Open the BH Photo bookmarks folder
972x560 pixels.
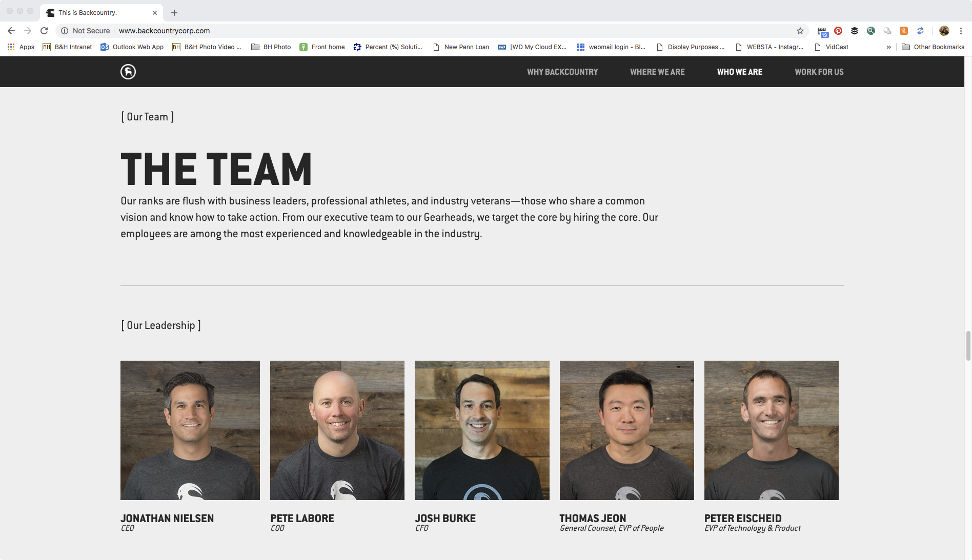pyautogui.click(x=271, y=47)
